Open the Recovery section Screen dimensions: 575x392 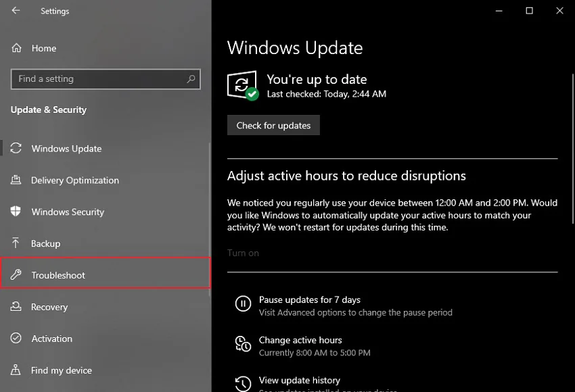point(106,307)
